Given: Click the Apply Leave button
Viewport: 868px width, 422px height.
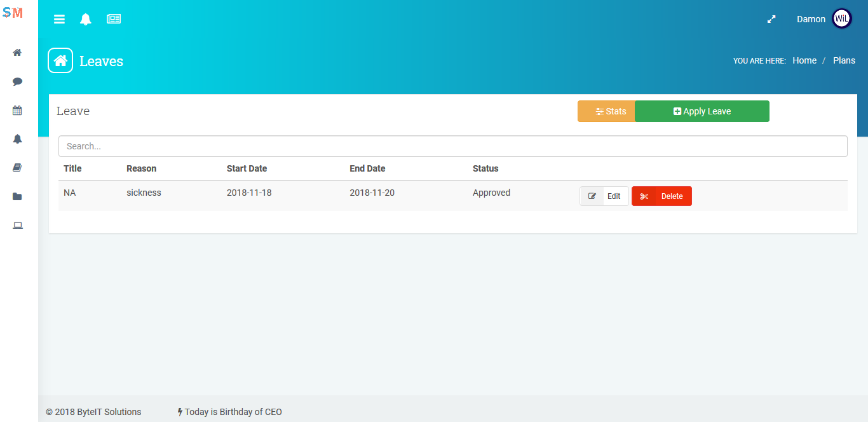Looking at the screenshot, I should (702, 111).
